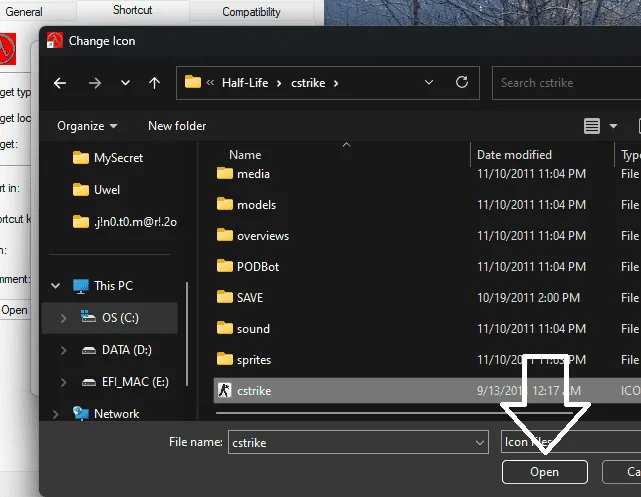The height and width of the screenshot is (497, 641).
Task: Expand DATA (D:) drive node
Action: click(x=63, y=350)
